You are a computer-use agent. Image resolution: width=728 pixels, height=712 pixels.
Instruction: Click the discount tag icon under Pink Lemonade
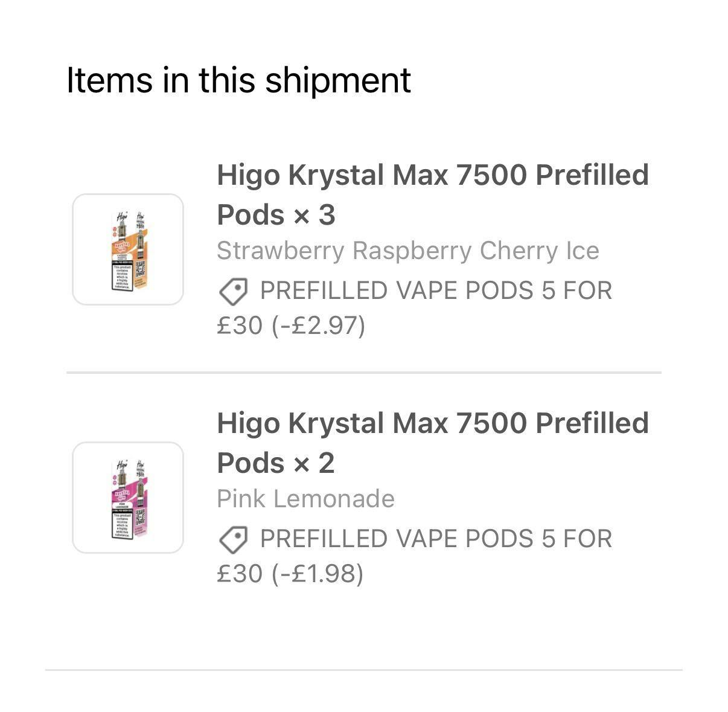[233, 539]
